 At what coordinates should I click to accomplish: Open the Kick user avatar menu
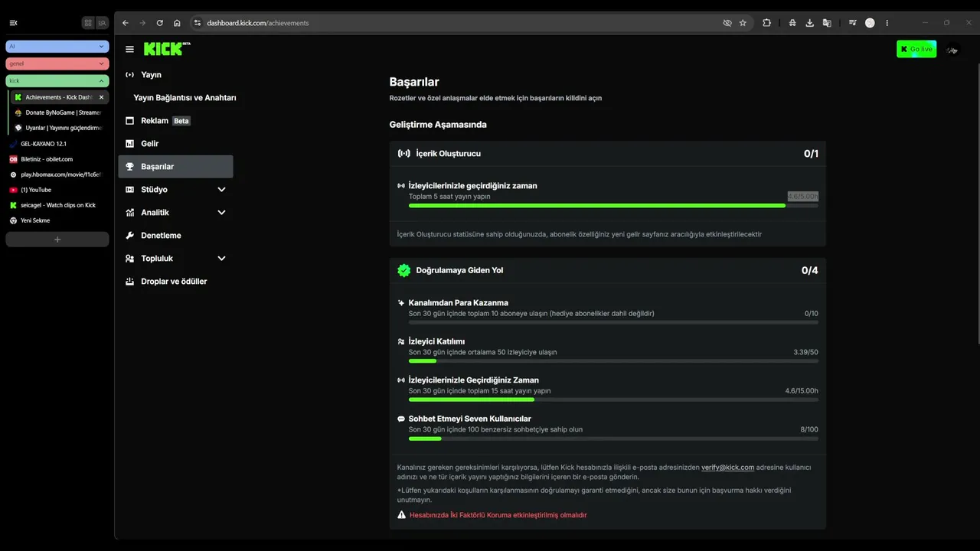coord(952,50)
